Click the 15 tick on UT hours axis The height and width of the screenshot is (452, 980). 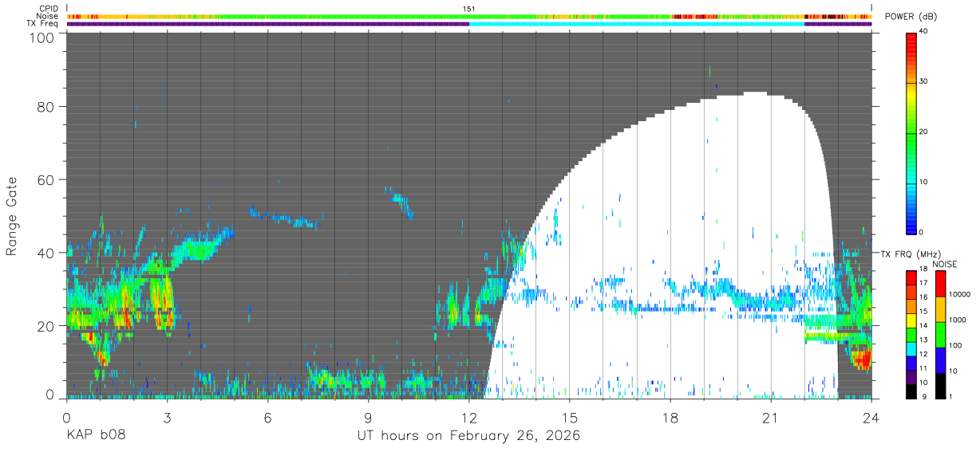point(570,417)
